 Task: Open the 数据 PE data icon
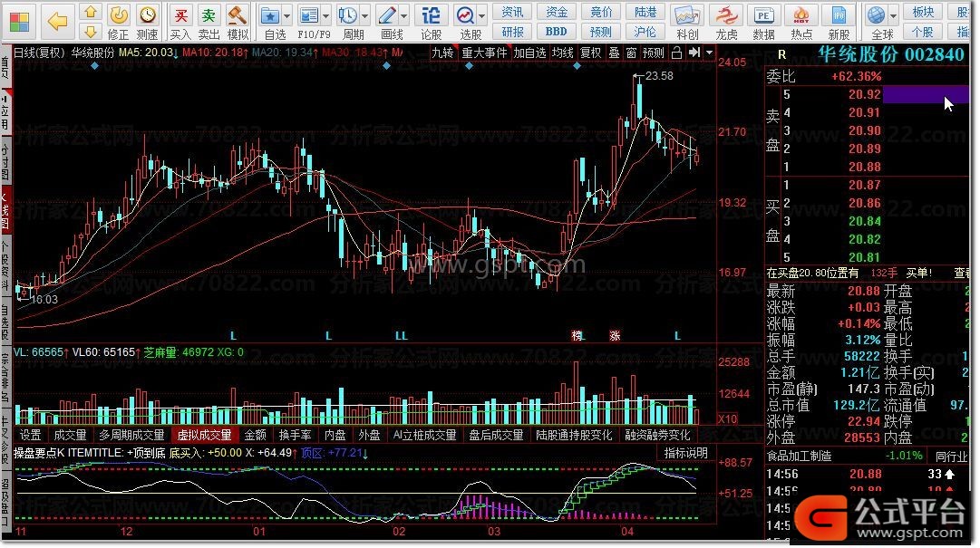[x=763, y=15]
